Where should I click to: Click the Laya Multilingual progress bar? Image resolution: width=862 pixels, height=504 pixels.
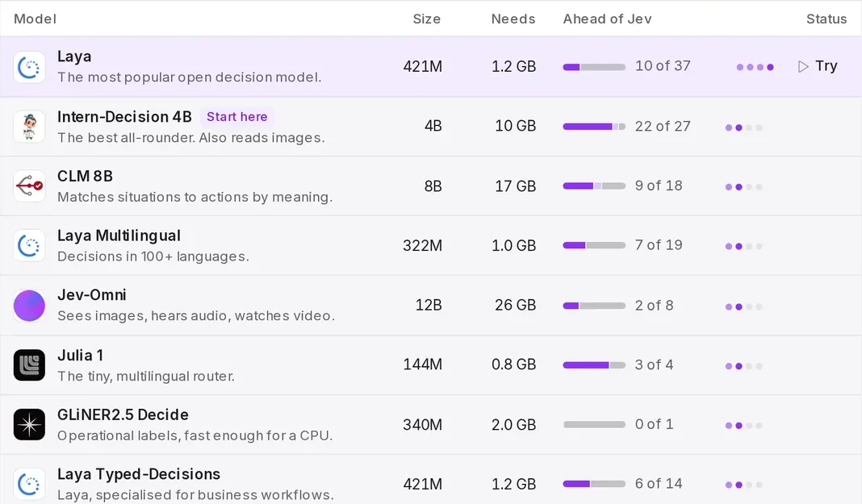(x=594, y=245)
